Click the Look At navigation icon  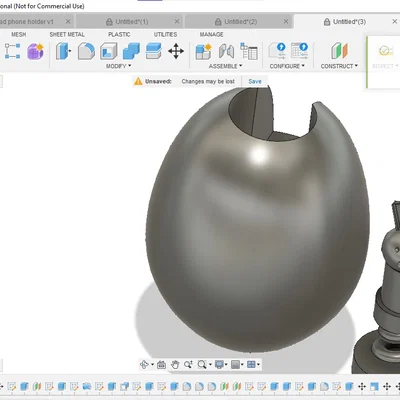pos(161,365)
